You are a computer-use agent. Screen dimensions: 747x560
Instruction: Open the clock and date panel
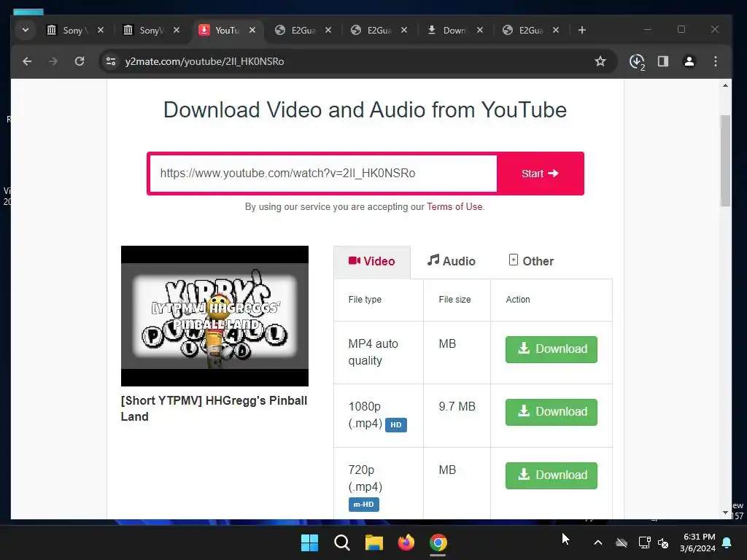698,542
